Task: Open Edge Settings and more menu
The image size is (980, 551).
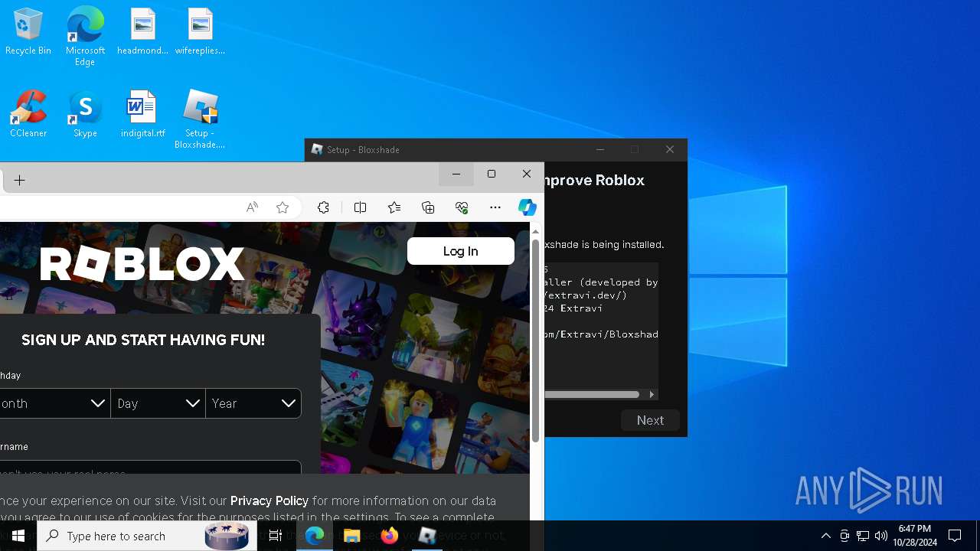Action: pos(495,207)
